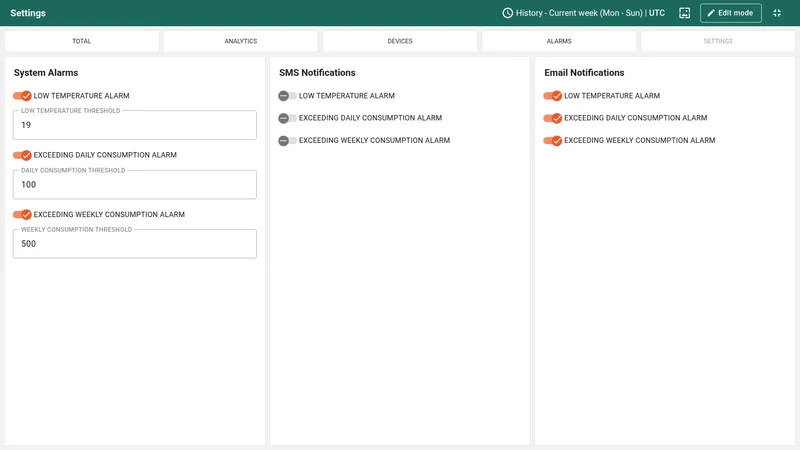
Task: Click the weekly consumption threshold field
Action: click(x=135, y=244)
